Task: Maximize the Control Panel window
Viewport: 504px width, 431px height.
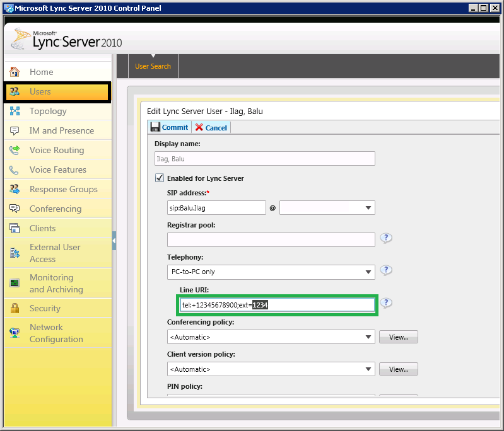Action: click(484, 8)
